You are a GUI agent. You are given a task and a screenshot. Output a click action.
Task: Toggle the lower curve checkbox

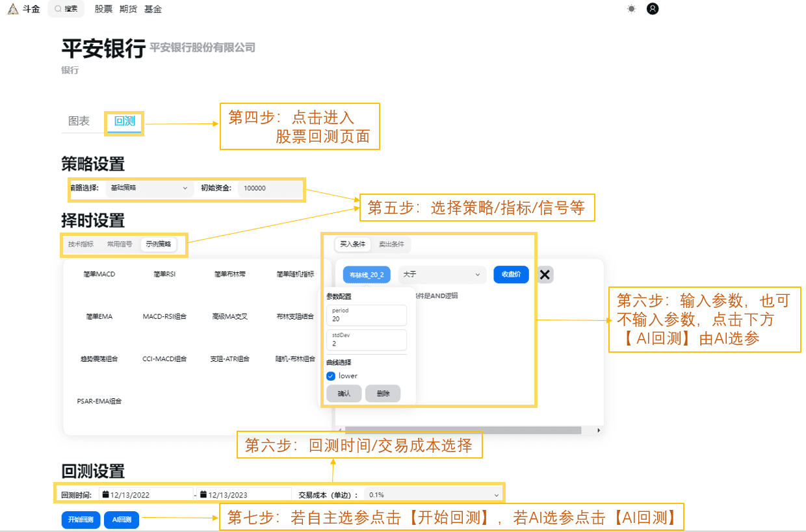[331, 376]
